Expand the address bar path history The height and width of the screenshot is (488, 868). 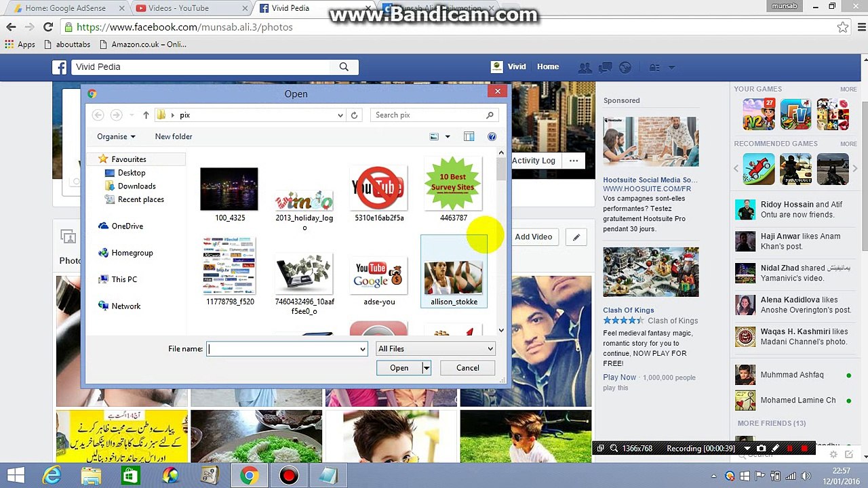[x=340, y=115]
